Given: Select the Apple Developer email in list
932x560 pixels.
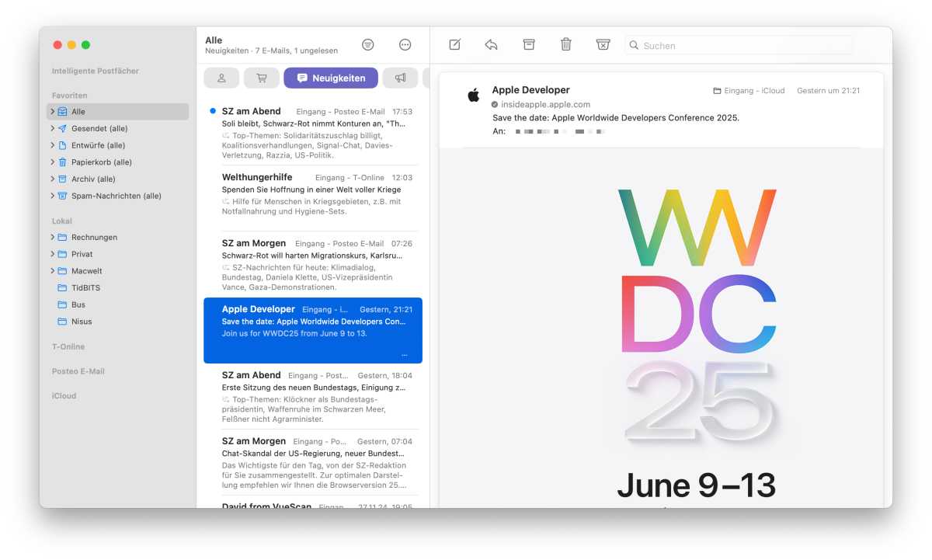Looking at the screenshot, I should click(313, 330).
